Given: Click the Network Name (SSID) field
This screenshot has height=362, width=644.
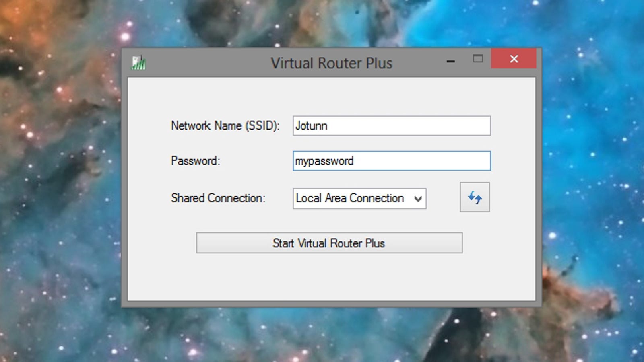Looking at the screenshot, I should tap(392, 125).
